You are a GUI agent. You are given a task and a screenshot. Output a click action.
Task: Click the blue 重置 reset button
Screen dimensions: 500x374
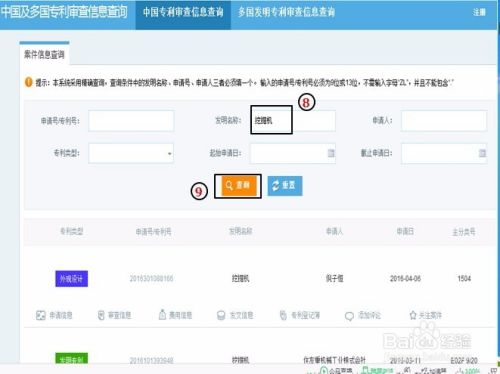pyautogui.click(x=285, y=186)
